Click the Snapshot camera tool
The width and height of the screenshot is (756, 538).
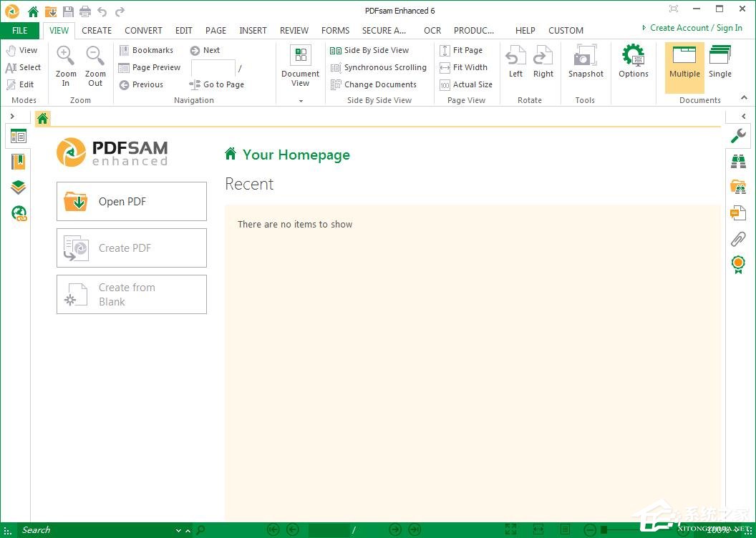point(586,62)
